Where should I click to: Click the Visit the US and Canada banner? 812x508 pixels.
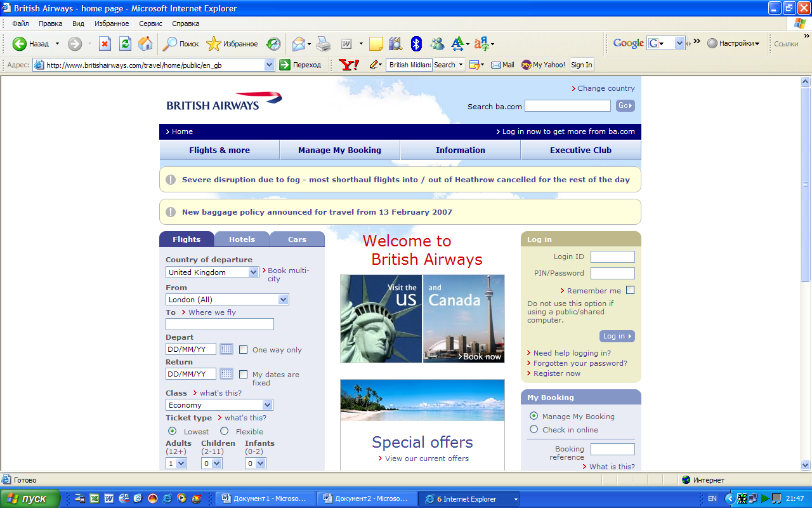[422, 319]
